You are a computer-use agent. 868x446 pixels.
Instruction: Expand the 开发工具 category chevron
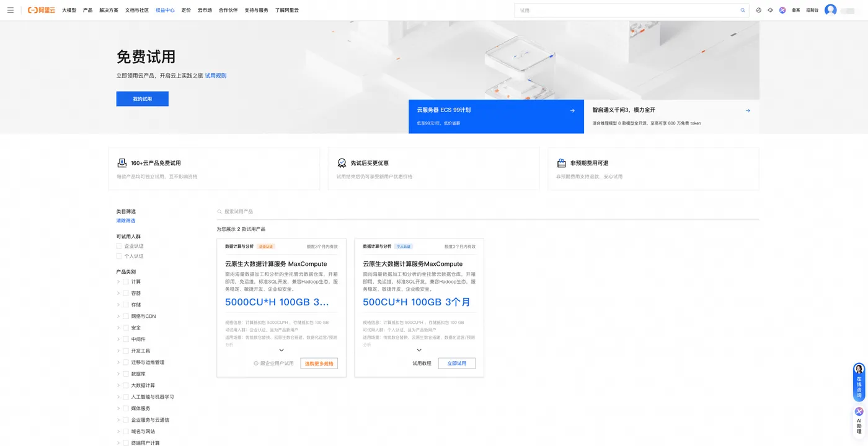point(118,351)
